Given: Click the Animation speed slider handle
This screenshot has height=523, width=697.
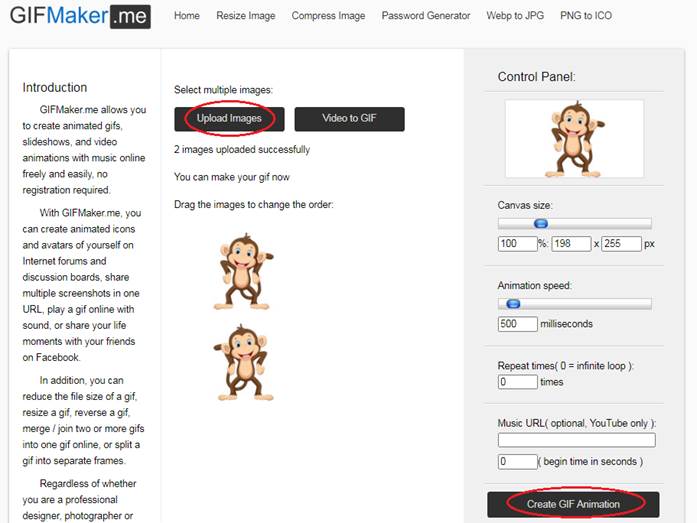Looking at the screenshot, I should [x=513, y=304].
